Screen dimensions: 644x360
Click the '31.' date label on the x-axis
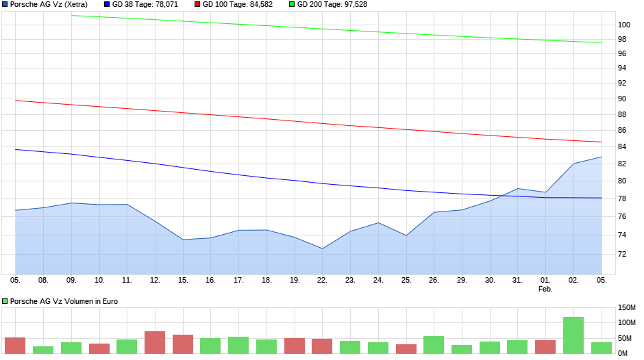(x=517, y=280)
